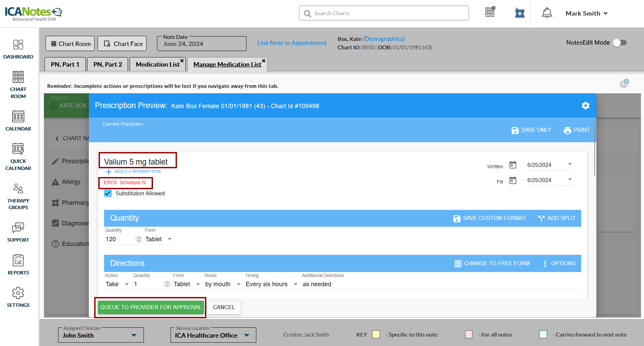Toggle the NotesEdit Mode switch
Viewport: 644px width, 346px height.
coord(620,43)
